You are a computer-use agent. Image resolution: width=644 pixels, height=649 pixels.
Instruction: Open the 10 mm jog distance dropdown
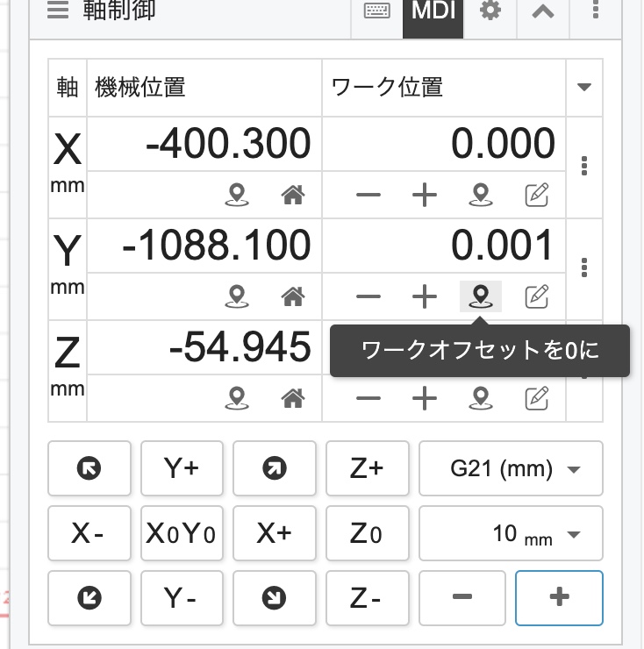(x=511, y=533)
